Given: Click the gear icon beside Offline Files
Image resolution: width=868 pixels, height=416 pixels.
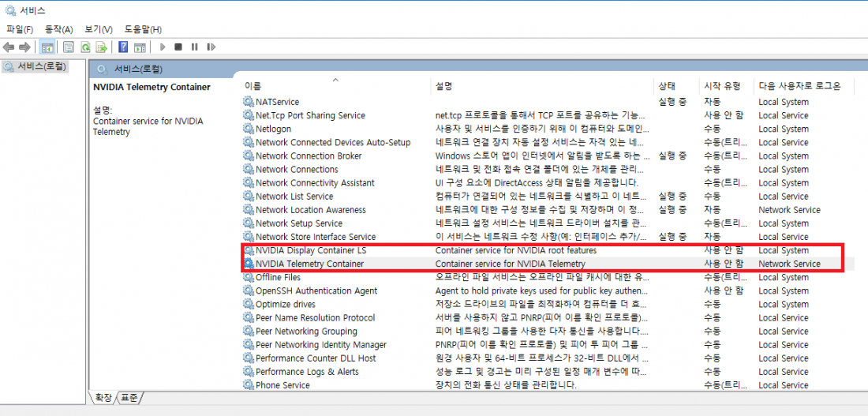Looking at the screenshot, I should (248, 277).
